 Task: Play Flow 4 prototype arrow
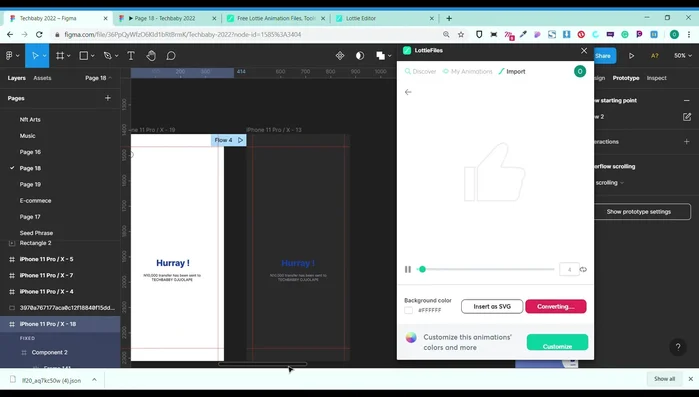click(240, 140)
